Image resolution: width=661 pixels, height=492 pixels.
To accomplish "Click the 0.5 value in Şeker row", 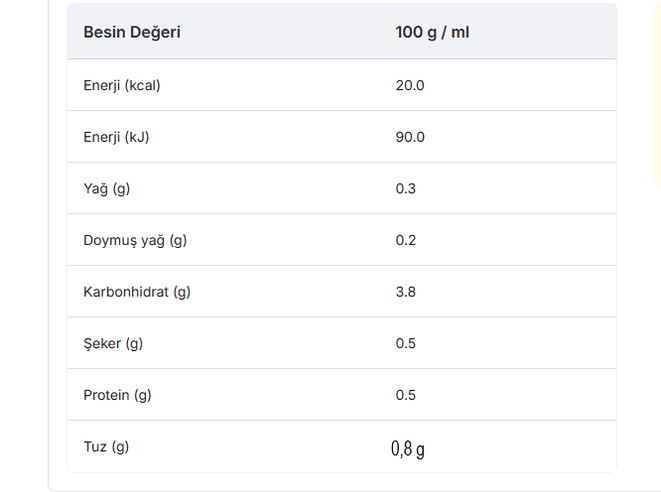I will [406, 343].
